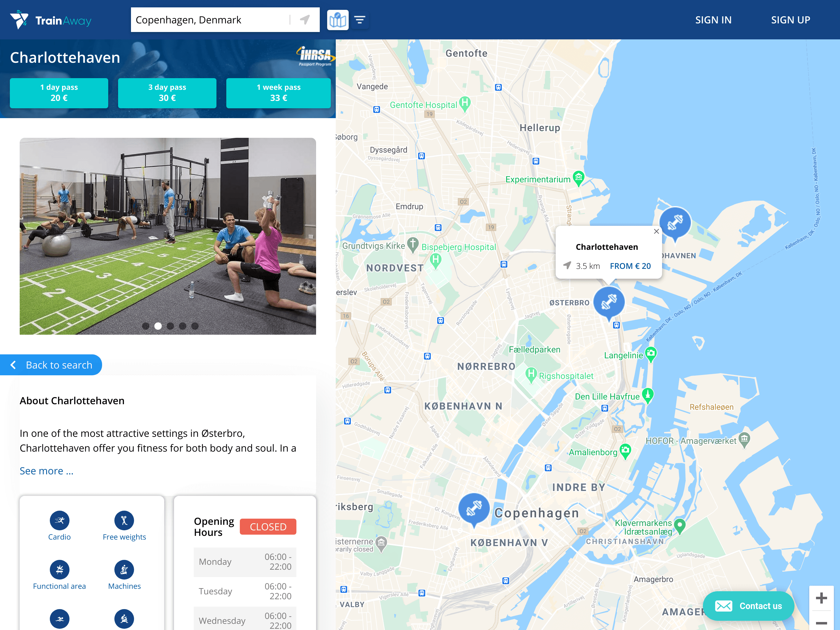Image resolution: width=840 pixels, height=630 pixels.
Task: Open the SIGN IN page
Action: (713, 19)
